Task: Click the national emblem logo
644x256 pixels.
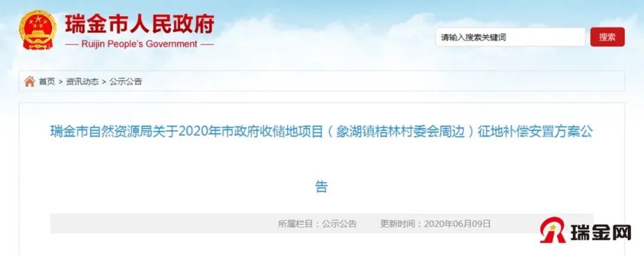Action: tap(38, 30)
